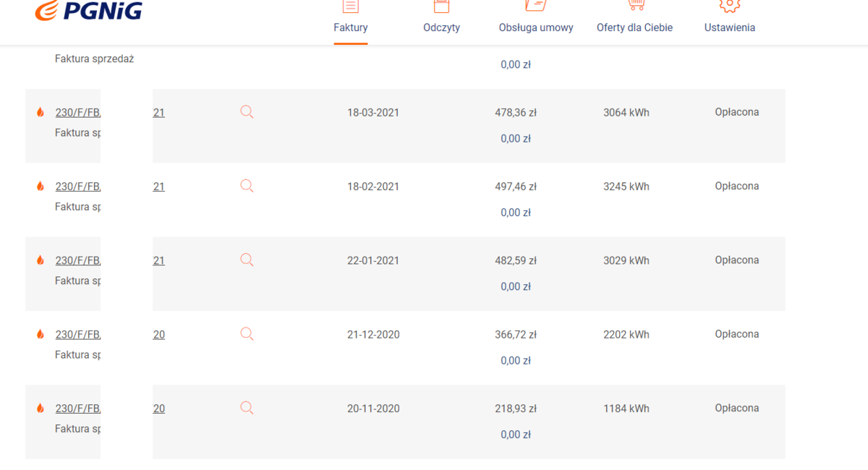Click flame icon on 18-03-2021 invoice row

pos(41,112)
